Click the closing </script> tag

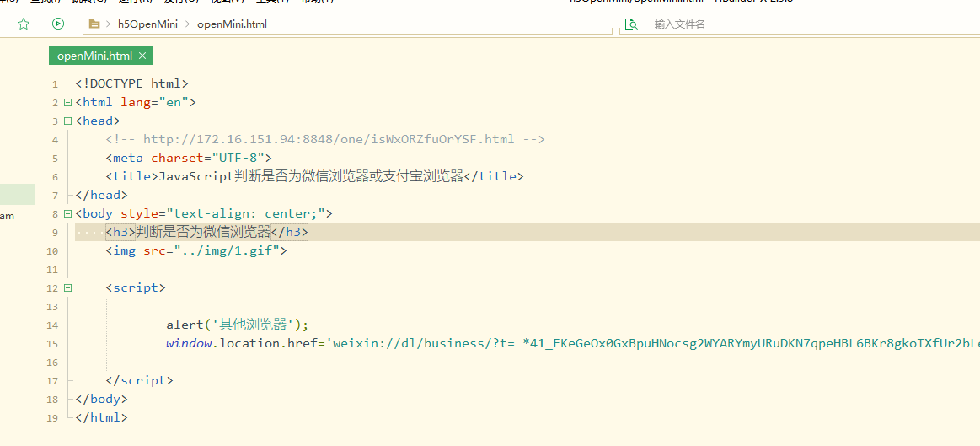click(x=139, y=380)
